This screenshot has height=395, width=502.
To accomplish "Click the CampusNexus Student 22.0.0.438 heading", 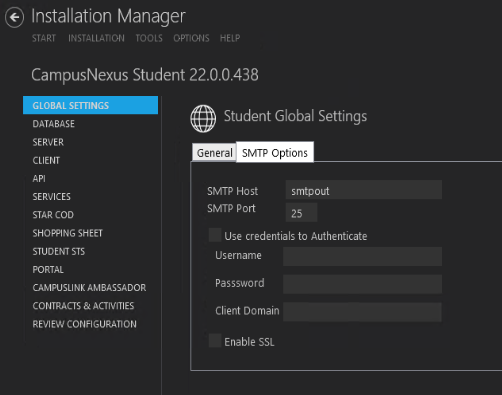I will pyautogui.click(x=145, y=75).
